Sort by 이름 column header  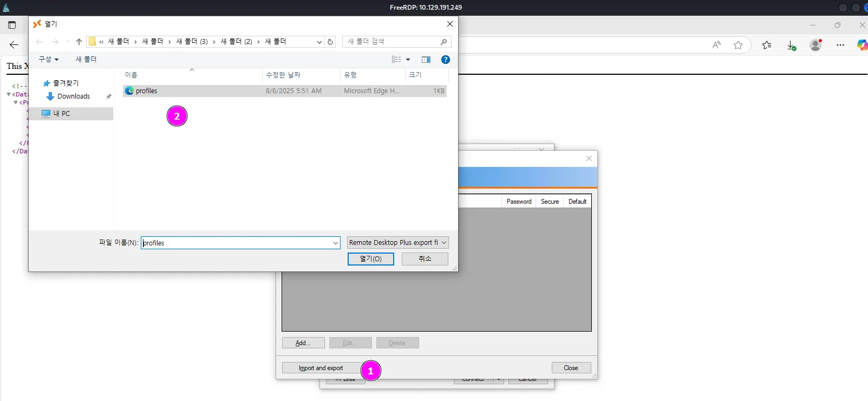192,75
